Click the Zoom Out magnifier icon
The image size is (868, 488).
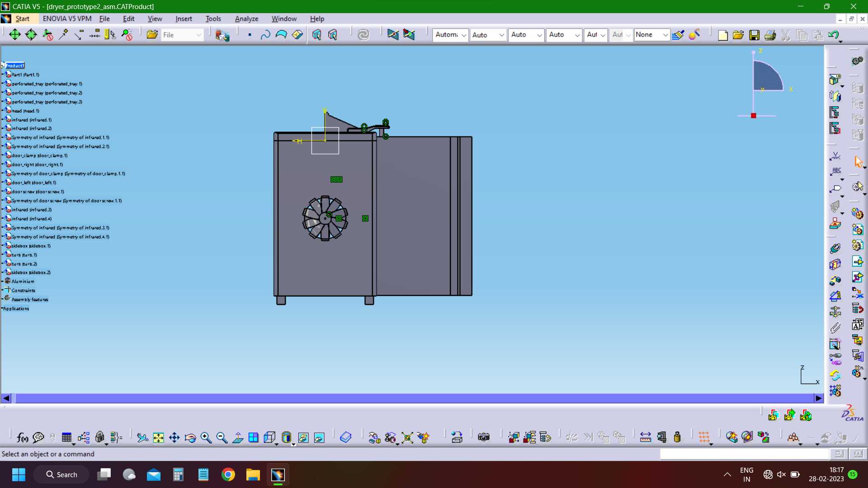tap(222, 437)
